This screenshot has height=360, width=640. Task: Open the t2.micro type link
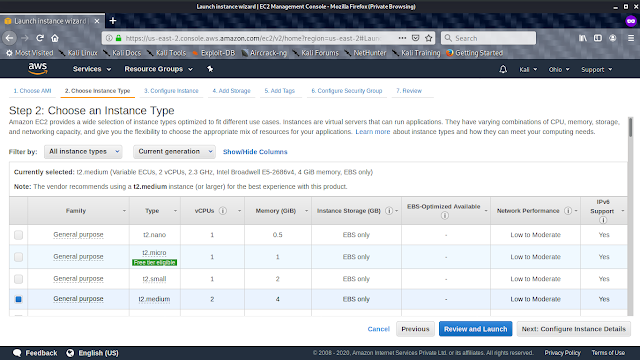point(154,253)
